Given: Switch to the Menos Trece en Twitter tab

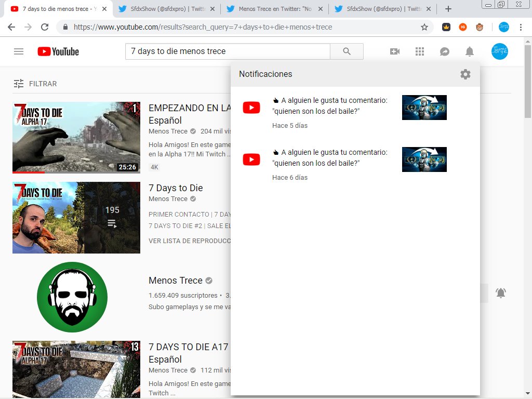Looking at the screenshot, I should (274, 9).
